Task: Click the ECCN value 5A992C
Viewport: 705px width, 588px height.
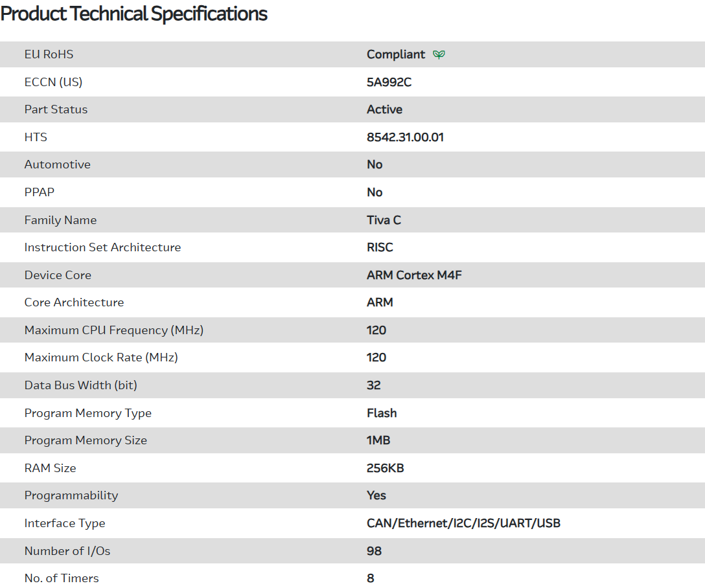Action: 389,82
